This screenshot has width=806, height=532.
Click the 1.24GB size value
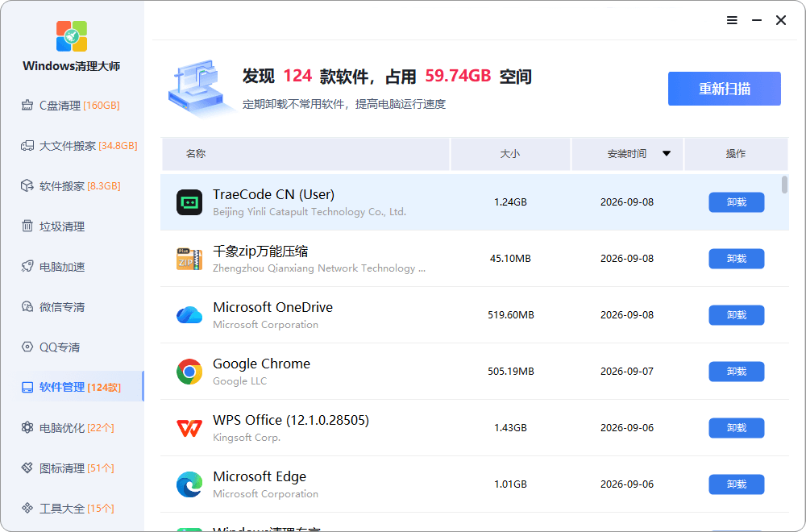510,202
